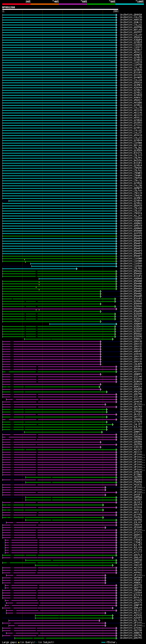Screen dimensions: 146x644
Task: Select label UniRef100_C5LPB1
Action: pos(131,269)
